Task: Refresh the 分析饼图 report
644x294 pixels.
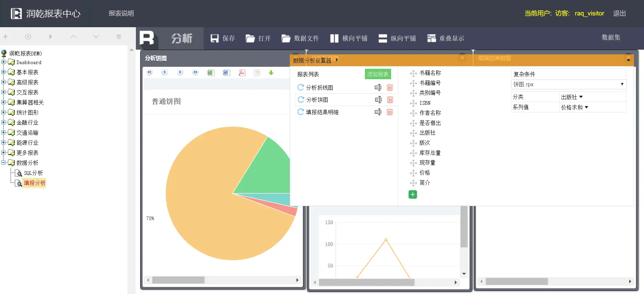Action: click(x=301, y=99)
